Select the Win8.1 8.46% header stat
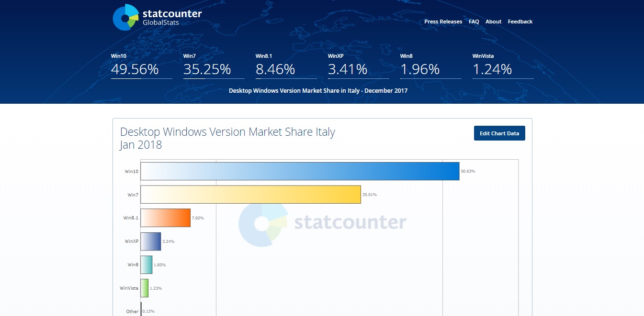The height and width of the screenshot is (316, 644). [x=286, y=66]
